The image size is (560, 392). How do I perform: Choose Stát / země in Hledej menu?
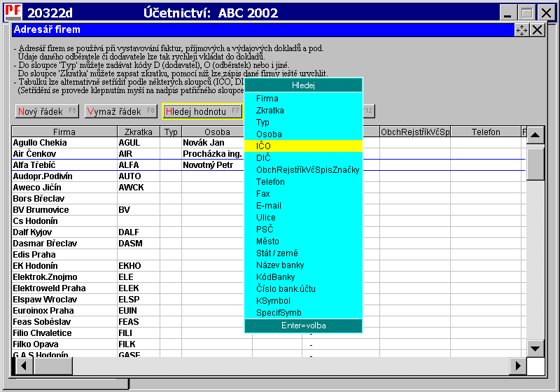pyautogui.click(x=303, y=253)
